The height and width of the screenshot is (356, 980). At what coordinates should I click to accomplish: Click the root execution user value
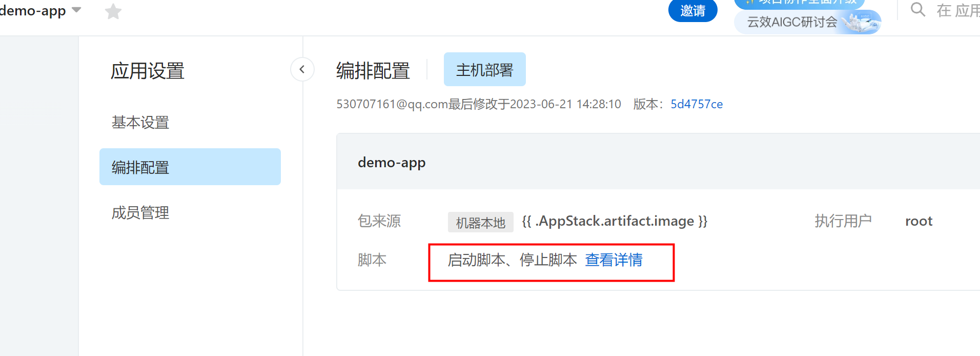click(918, 221)
